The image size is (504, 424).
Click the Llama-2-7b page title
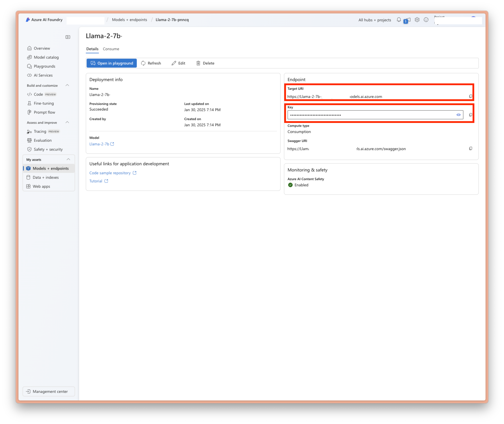[x=104, y=36]
